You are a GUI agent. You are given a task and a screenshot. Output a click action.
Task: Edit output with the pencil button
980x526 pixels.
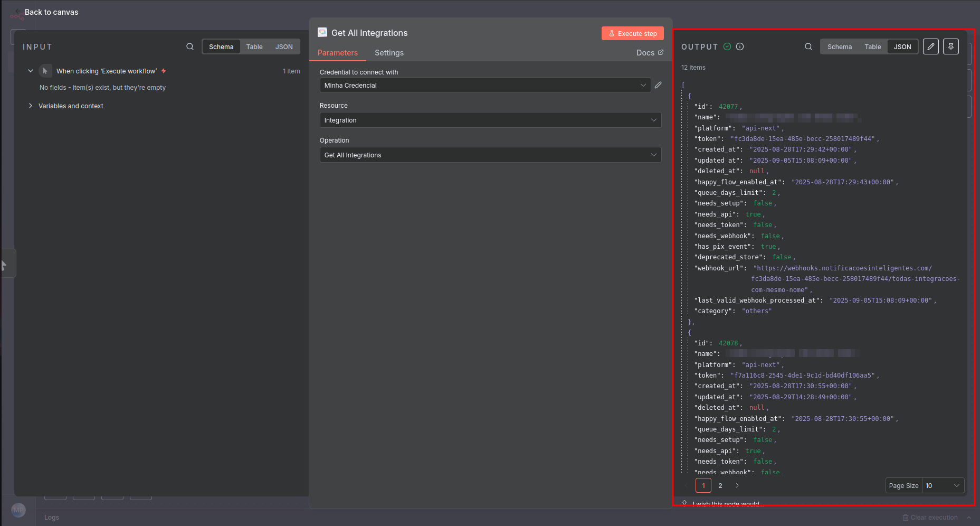tap(931, 46)
